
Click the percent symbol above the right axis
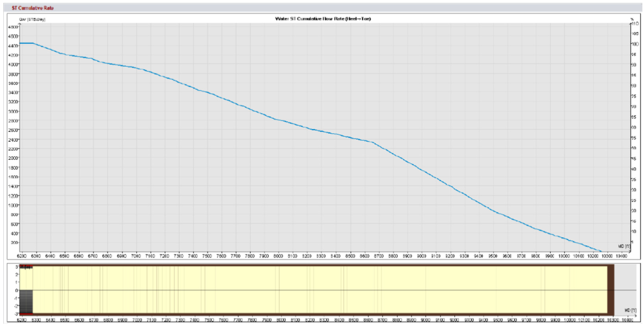632,19
